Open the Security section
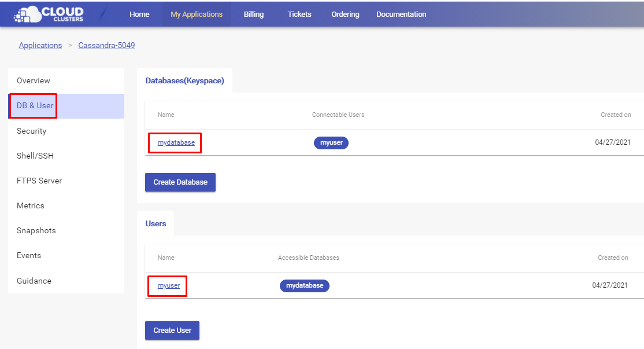 (31, 131)
